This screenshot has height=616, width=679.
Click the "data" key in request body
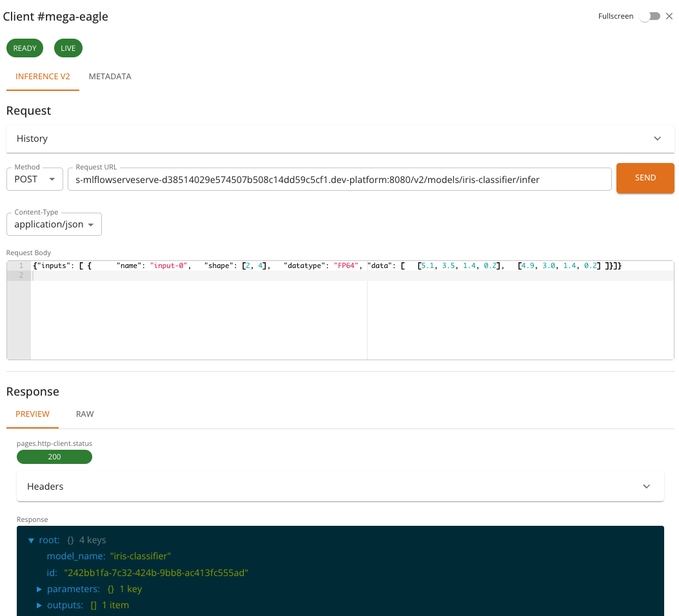pos(381,265)
